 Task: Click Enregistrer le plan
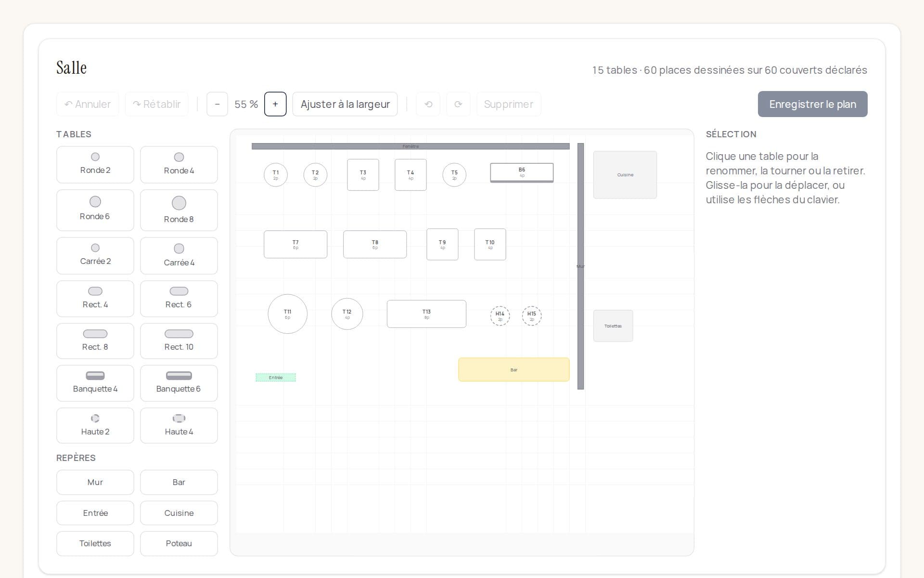pos(813,104)
